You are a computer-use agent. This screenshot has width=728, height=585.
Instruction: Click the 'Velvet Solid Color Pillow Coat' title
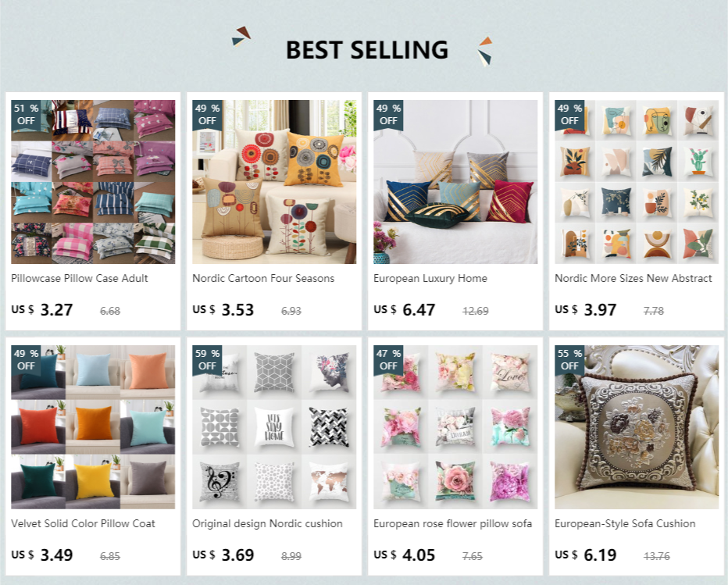tap(83, 524)
